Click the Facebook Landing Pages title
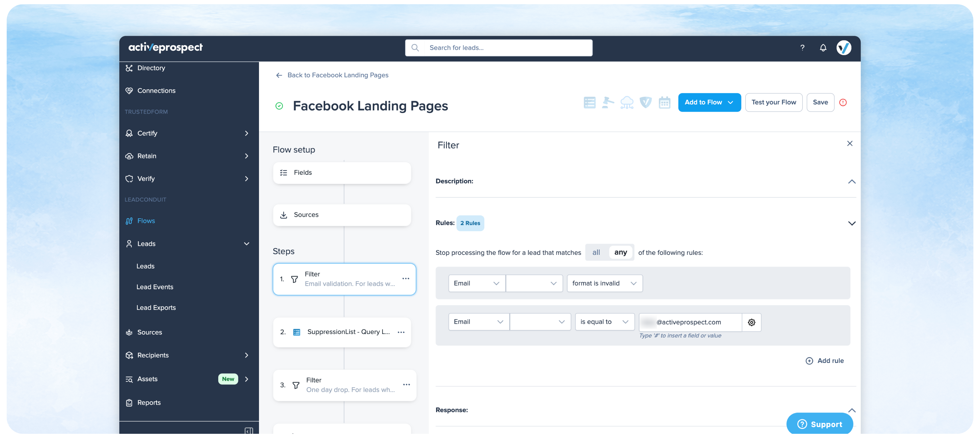Viewport: 980px width, 438px height. coord(370,106)
